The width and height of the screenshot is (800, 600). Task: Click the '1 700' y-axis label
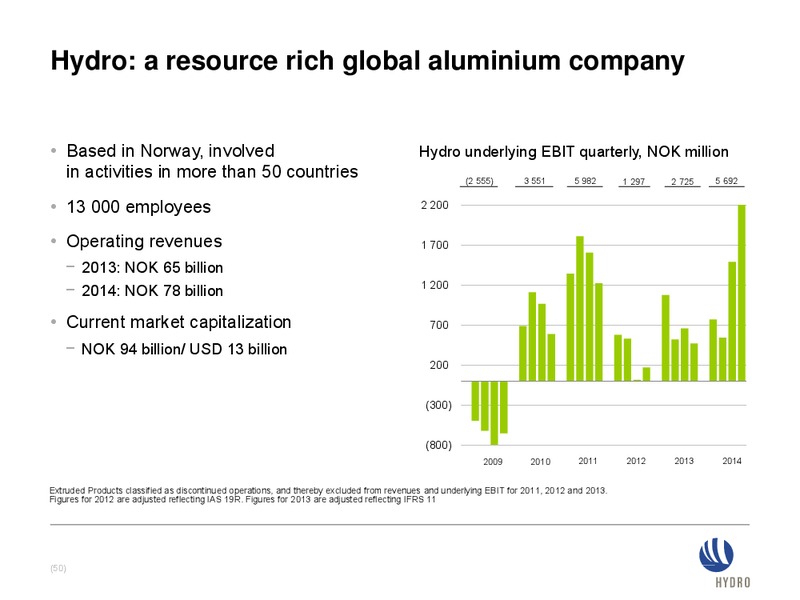point(434,245)
